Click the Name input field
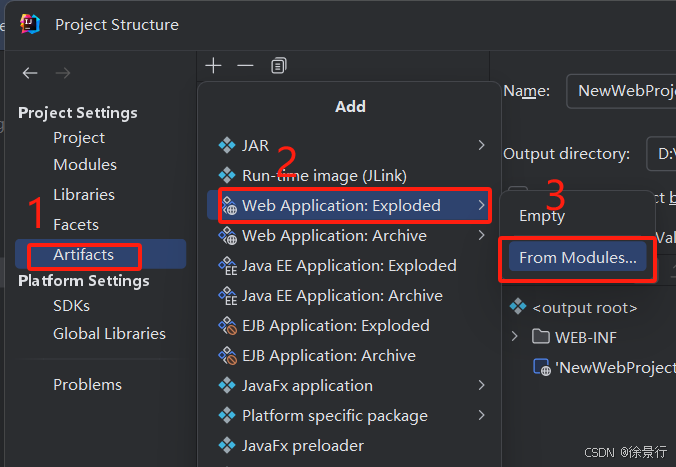Image resolution: width=676 pixels, height=467 pixels. tap(621, 91)
